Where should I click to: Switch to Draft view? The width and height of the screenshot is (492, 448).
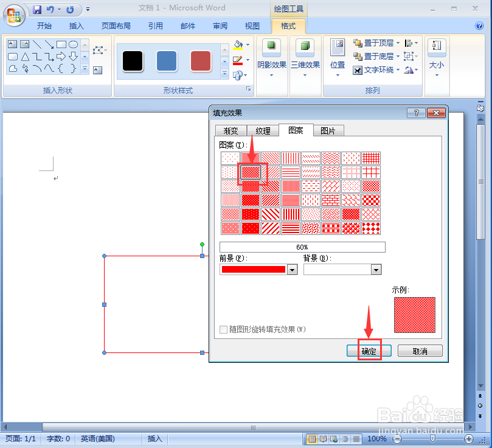(356, 439)
